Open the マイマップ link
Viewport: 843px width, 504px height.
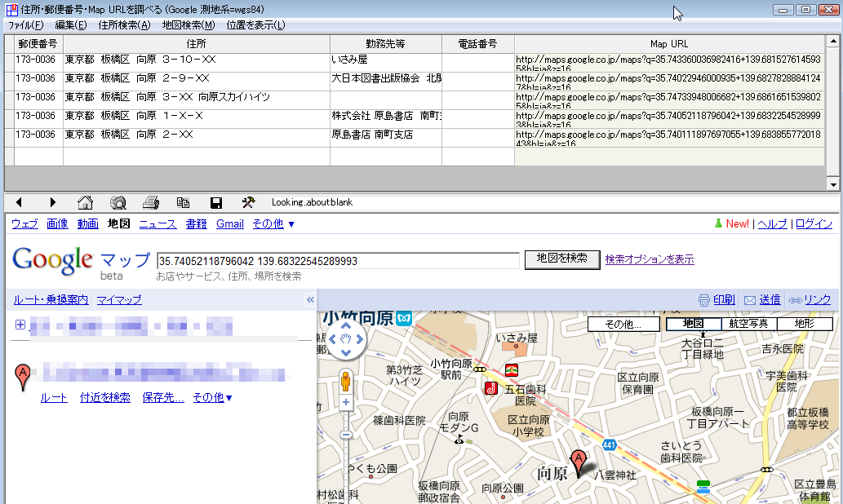click(119, 300)
